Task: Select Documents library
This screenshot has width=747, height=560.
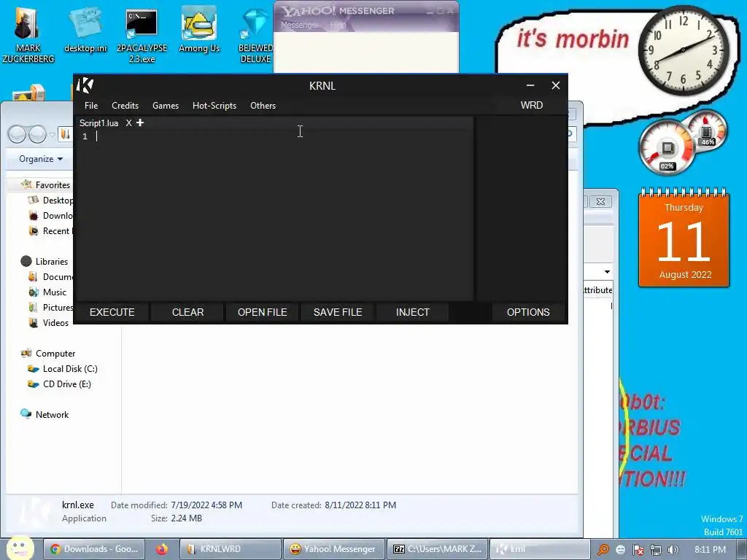Action: [50, 276]
